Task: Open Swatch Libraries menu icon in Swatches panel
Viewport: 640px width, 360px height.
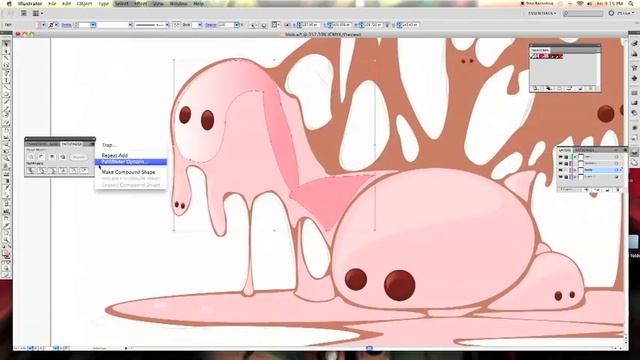Action: 535,89
